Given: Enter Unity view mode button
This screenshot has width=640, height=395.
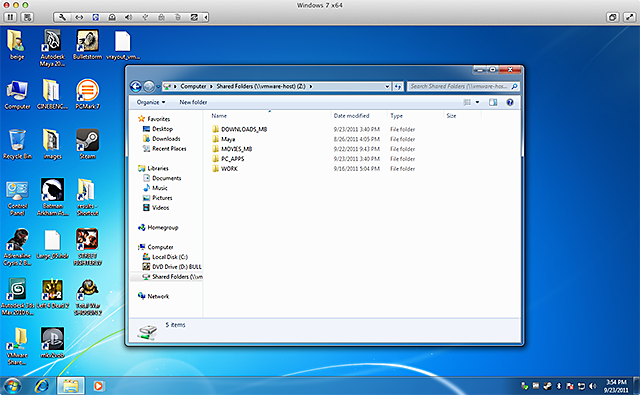Looking at the screenshot, I should point(612,17).
